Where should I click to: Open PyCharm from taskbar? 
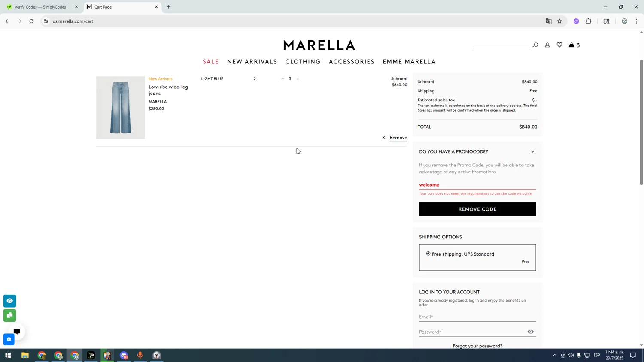click(91, 355)
